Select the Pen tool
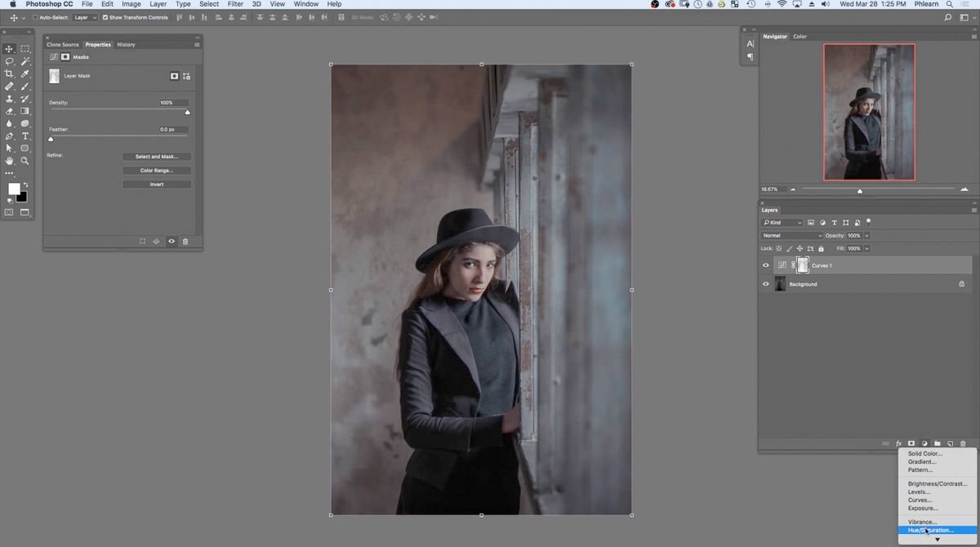980x547 pixels. [x=9, y=136]
